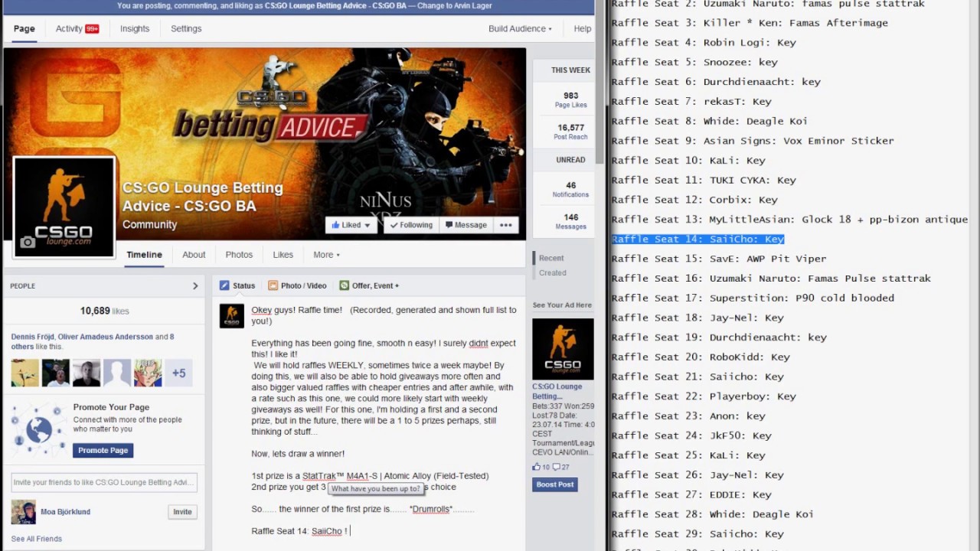Switch to the Timeline tab
Screen dimensions: 980x551
(x=145, y=255)
